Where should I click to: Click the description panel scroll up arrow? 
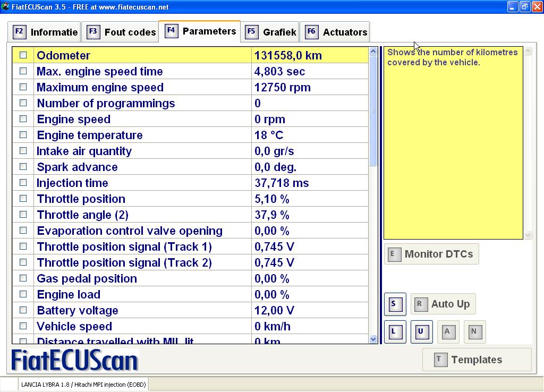[x=528, y=52]
